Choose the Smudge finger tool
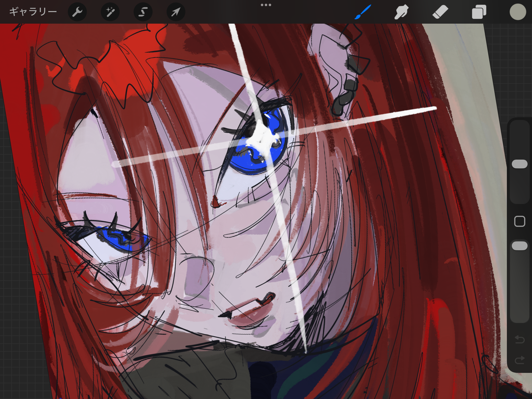 pyautogui.click(x=401, y=12)
